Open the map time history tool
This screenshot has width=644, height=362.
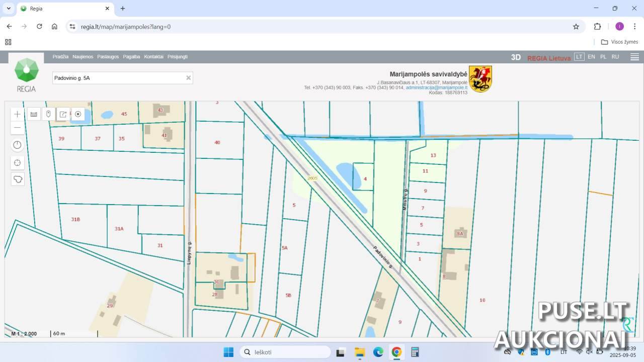[x=18, y=145]
